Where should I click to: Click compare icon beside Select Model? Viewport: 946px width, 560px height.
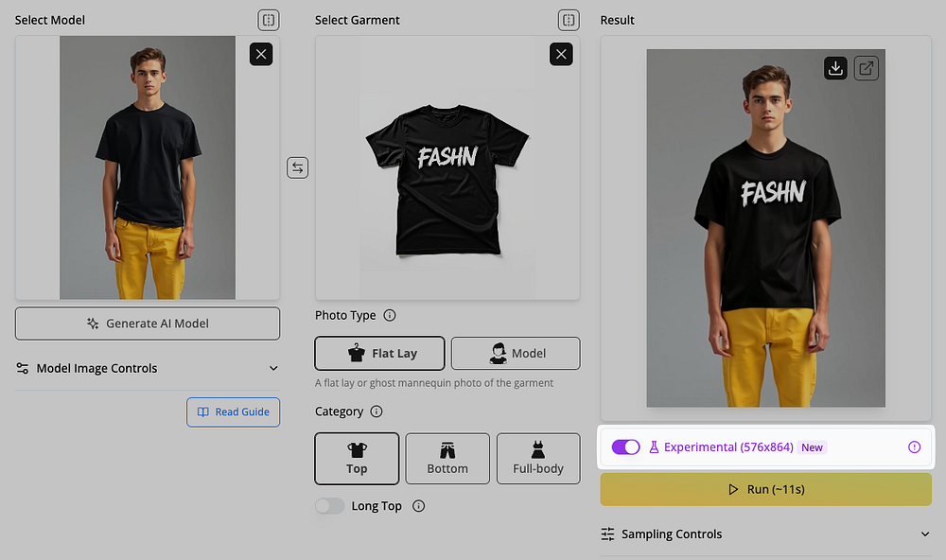coord(269,20)
